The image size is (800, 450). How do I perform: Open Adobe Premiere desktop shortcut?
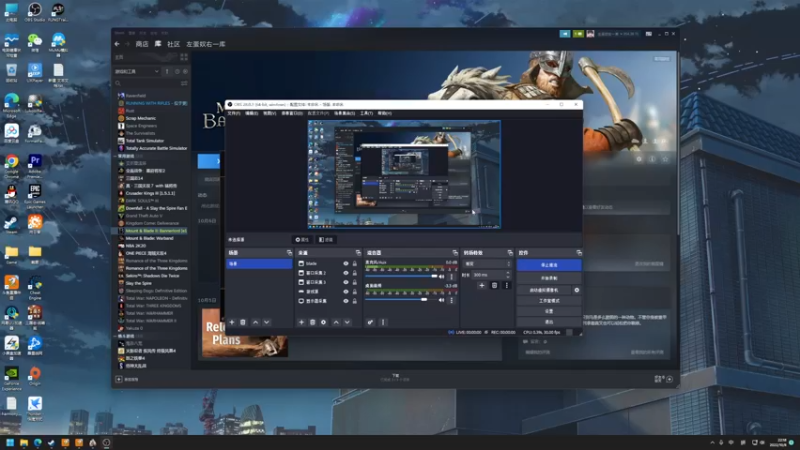pos(35,167)
